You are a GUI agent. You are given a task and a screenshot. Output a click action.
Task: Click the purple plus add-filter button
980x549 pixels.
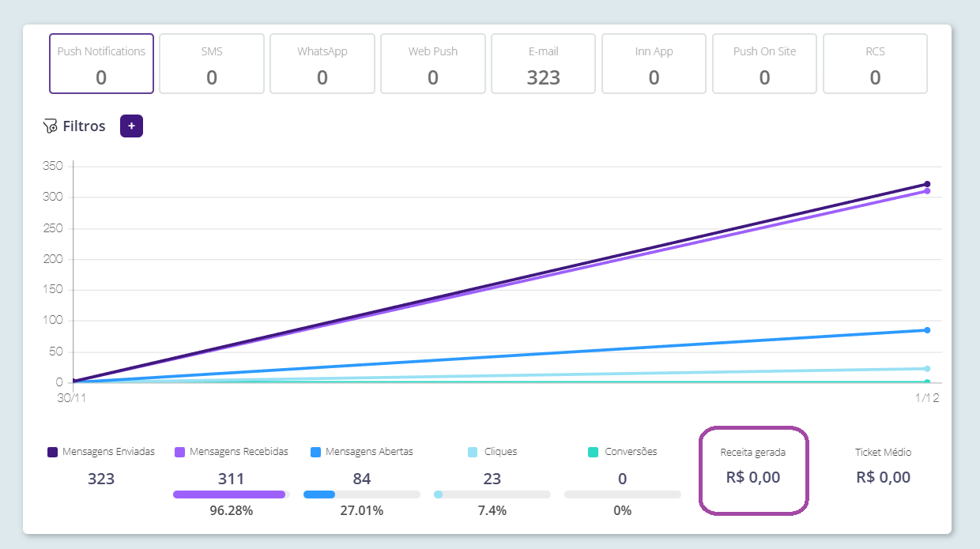[131, 126]
